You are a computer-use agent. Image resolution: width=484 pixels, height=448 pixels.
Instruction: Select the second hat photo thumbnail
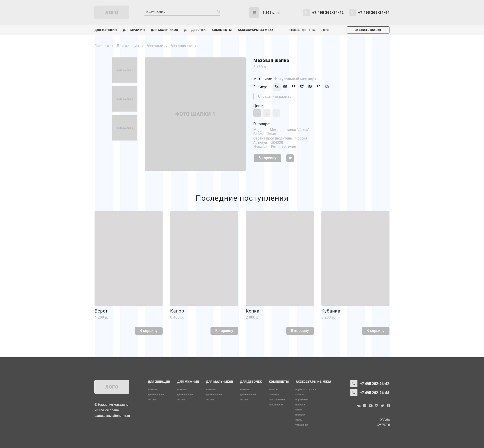pyautogui.click(x=125, y=99)
